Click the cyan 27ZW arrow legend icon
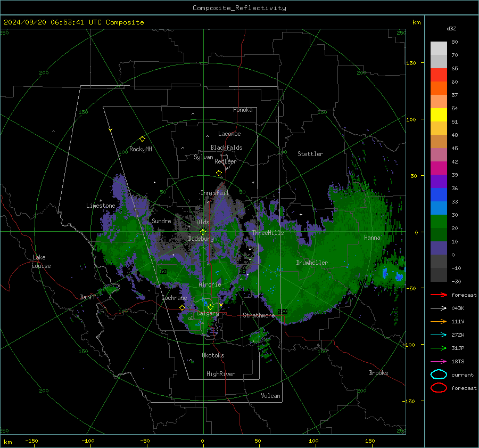The width and height of the screenshot is (479, 448). (439, 335)
